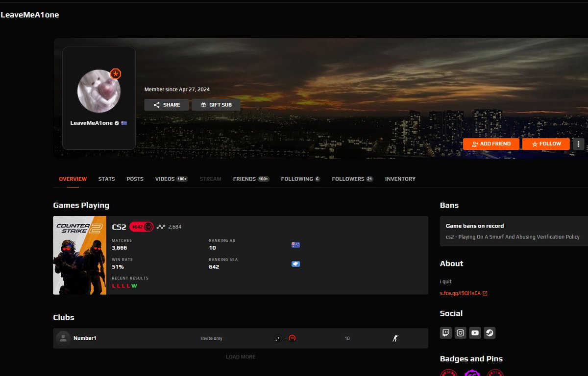The image size is (588, 376).
Task: Click the profile avatar picture
Action: [x=99, y=91]
